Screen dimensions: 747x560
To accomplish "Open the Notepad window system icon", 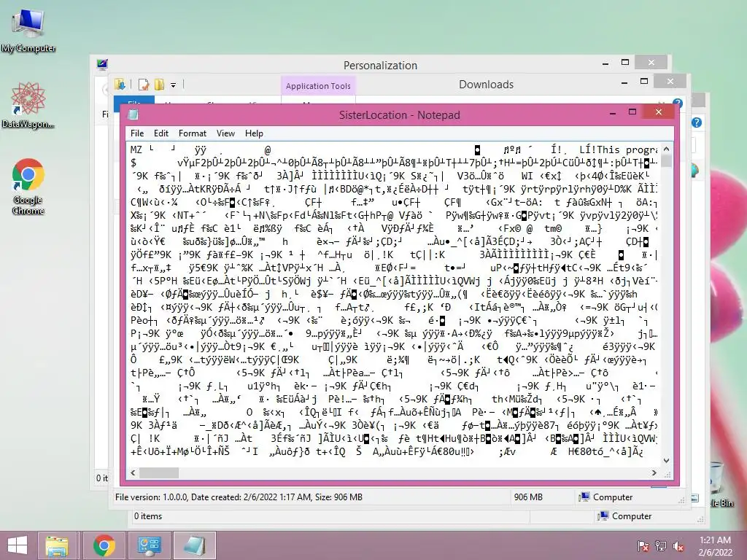I will point(133,114).
